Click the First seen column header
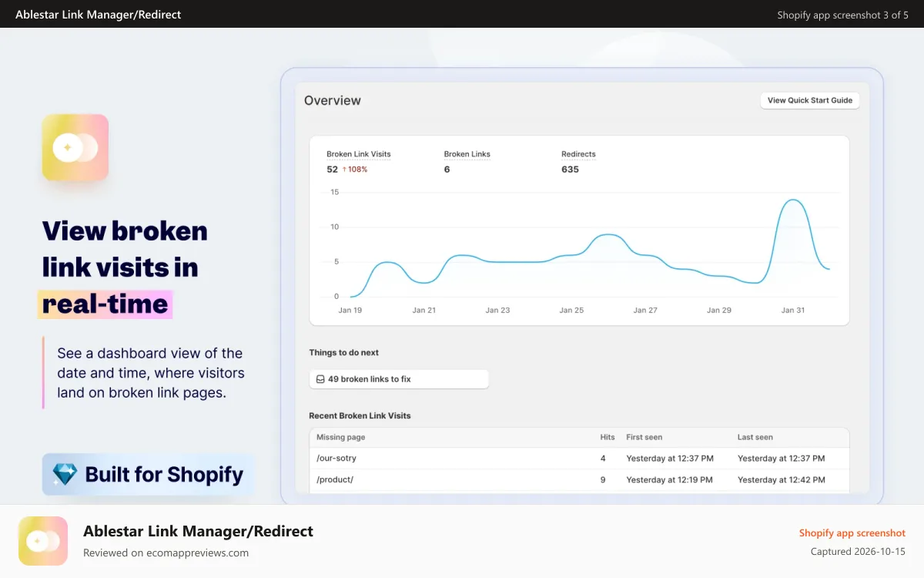The image size is (924, 578). pos(644,437)
